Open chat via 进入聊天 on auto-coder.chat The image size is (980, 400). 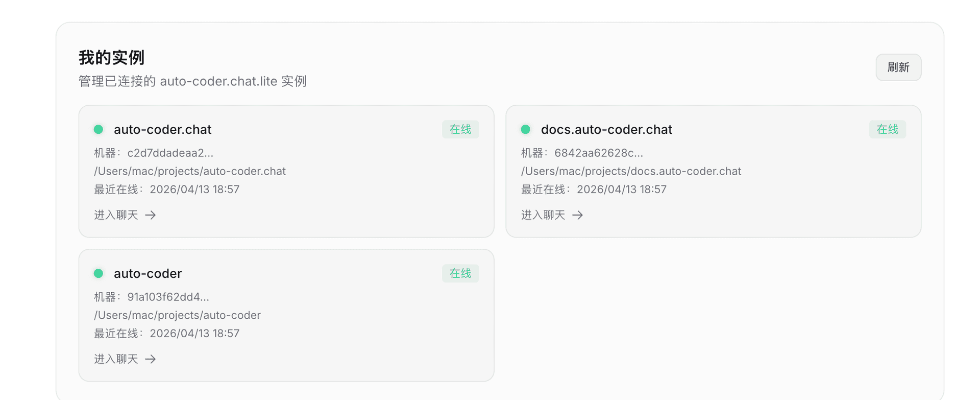116,215
